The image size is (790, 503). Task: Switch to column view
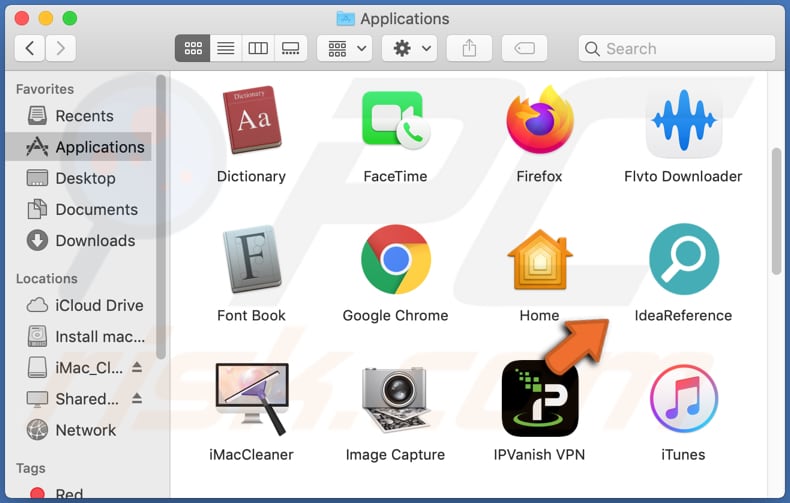coord(258,48)
